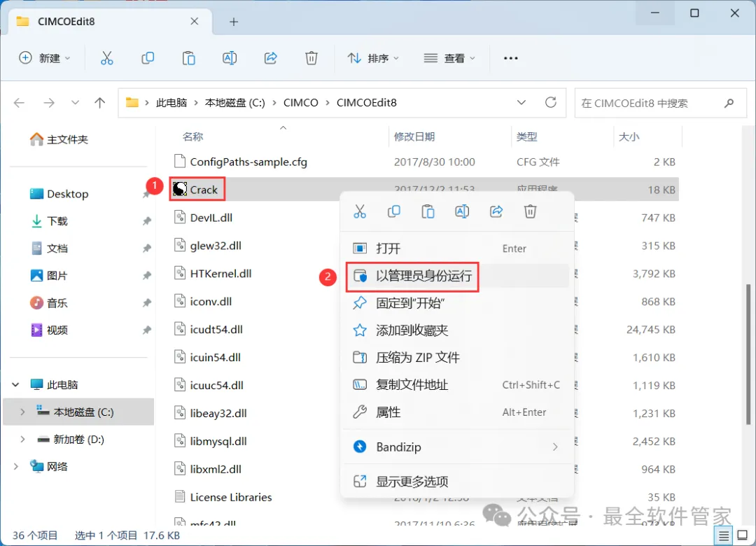Go up one folder level

pyautogui.click(x=100, y=103)
